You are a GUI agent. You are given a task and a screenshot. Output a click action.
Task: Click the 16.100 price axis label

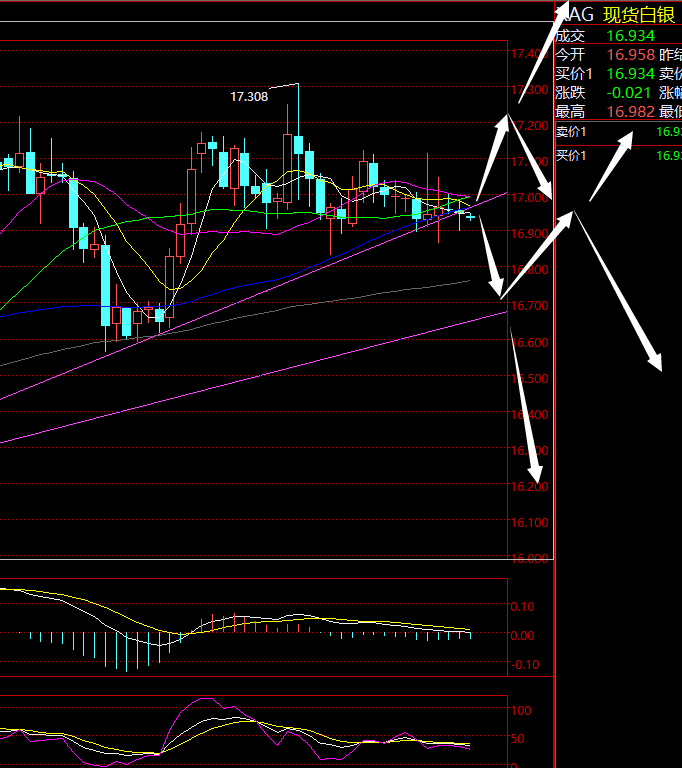point(529,523)
